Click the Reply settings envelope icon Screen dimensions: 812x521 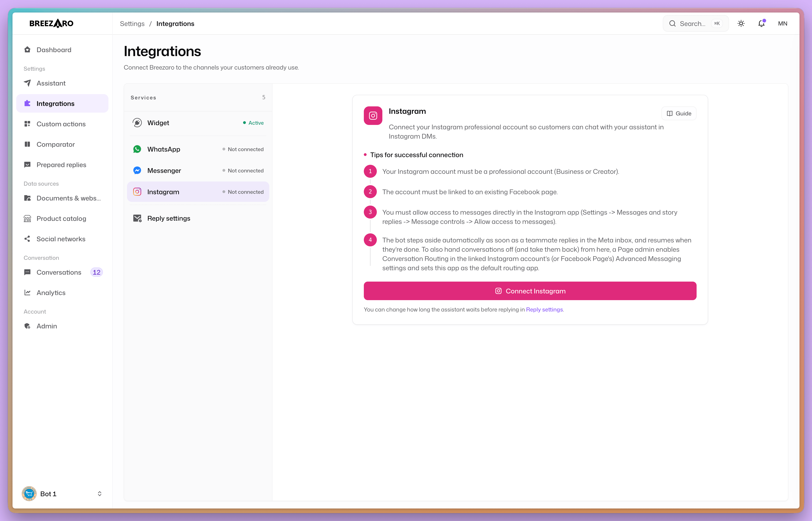tap(137, 218)
